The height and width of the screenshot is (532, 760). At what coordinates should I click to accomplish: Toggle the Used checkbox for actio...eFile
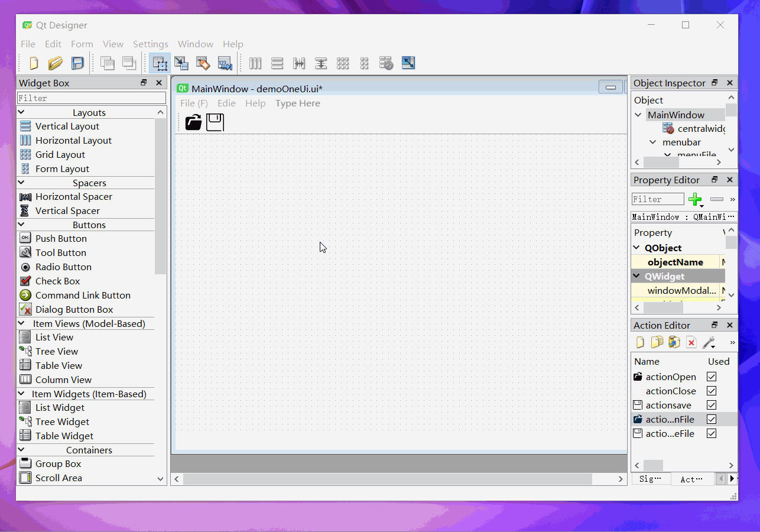coord(712,433)
